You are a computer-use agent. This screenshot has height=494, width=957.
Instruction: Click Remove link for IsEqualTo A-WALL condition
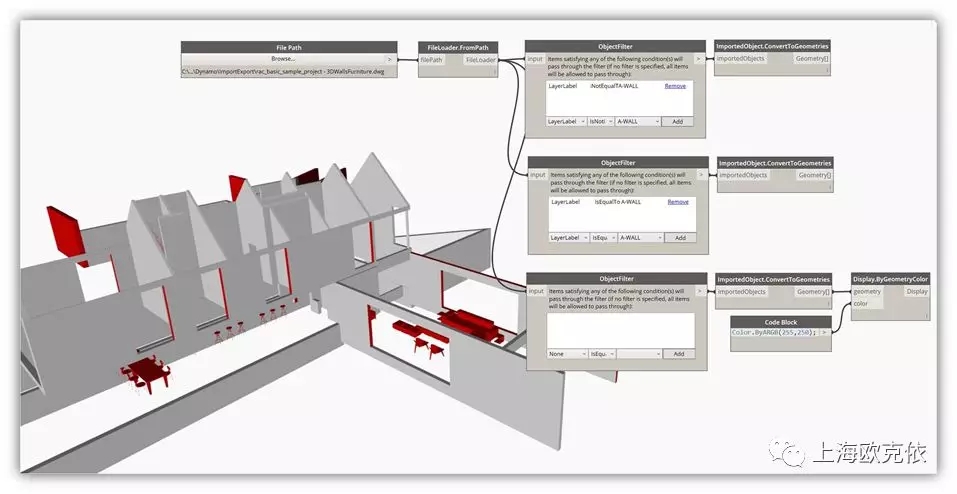677,202
